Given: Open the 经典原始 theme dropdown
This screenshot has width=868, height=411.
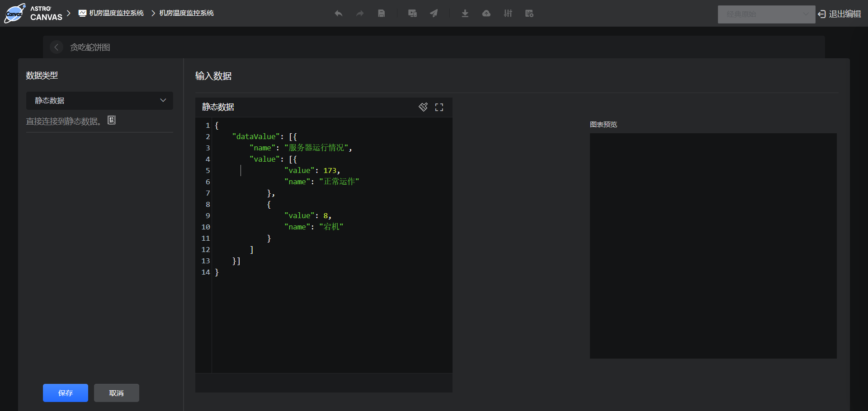Looking at the screenshot, I should (x=766, y=14).
